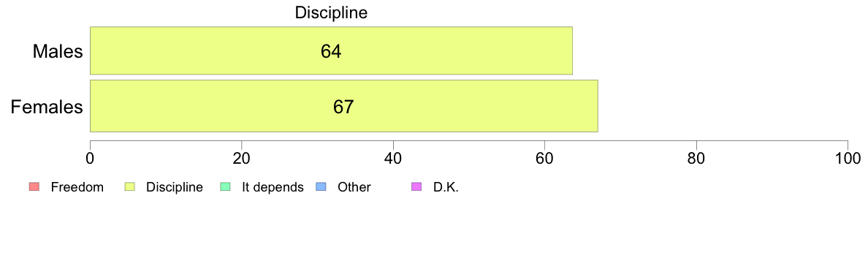Click the value 64 inside Males bar
Screen dimensions: 868x269
tap(331, 51)
